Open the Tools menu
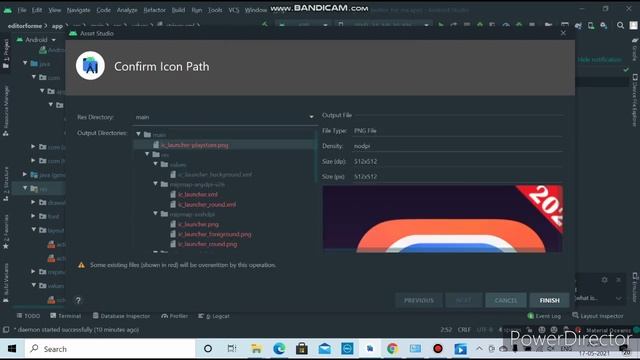The width and height of the screenshot is (640, 360). [x=215, y=10]
